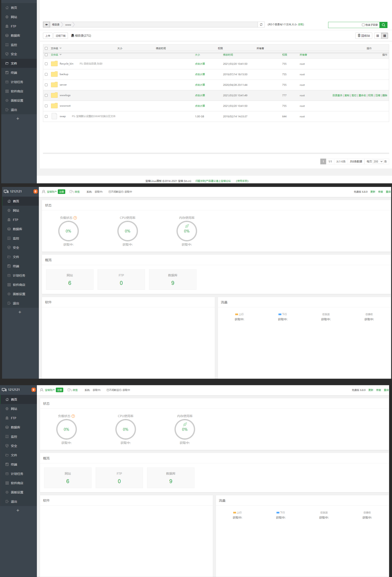Enable the 包含子目录 checkbox
Image resolution: width=392 pixels, height=577 pixels.
point(363,25)
